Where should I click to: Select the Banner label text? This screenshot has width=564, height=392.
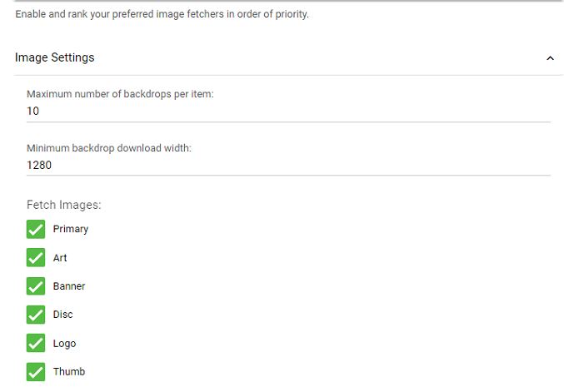tap(69, 286)
